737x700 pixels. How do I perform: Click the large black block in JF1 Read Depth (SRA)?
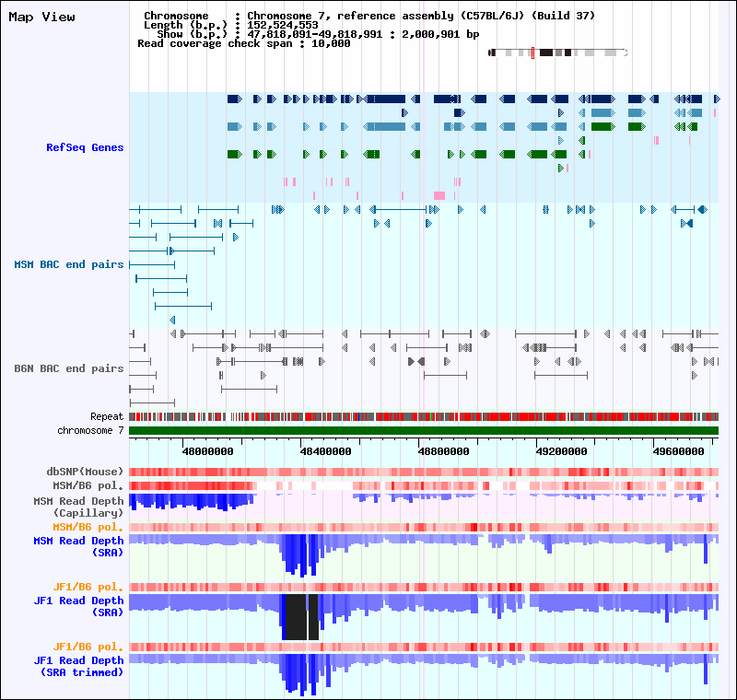[x=296, y=617]
